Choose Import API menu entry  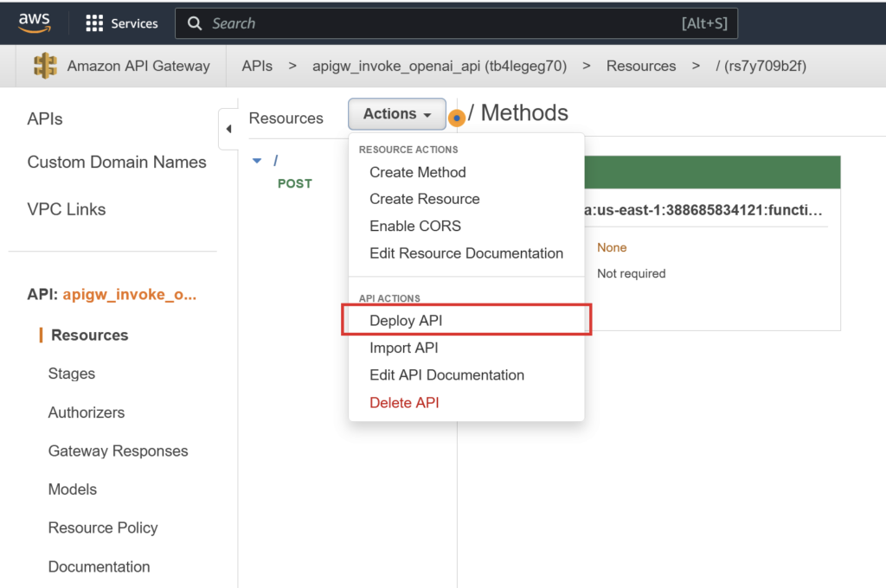coord(403,348)
